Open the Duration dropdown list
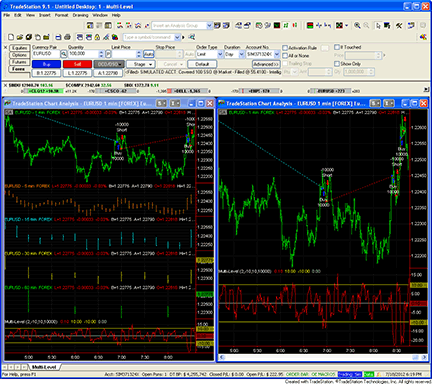The image size is (432, 384). pos(242,54)
